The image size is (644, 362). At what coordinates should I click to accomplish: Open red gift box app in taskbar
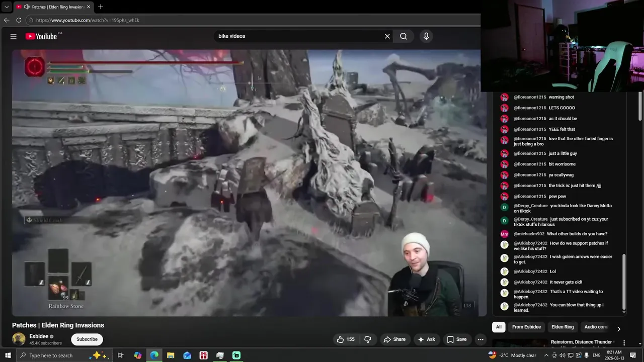(x=203, y=355)
